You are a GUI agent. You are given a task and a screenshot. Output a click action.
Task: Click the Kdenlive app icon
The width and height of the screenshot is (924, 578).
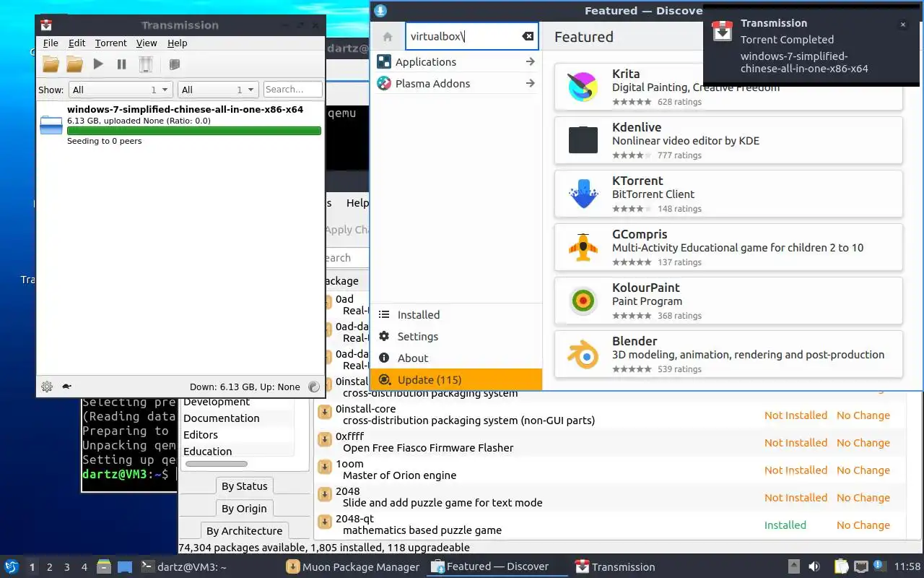coord(583,140)
